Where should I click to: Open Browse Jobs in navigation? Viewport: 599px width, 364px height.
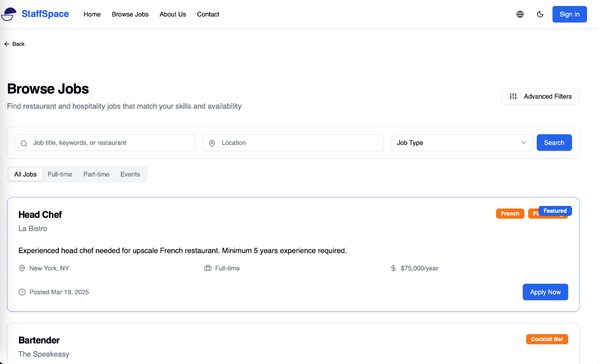click(x=130, y=14)
